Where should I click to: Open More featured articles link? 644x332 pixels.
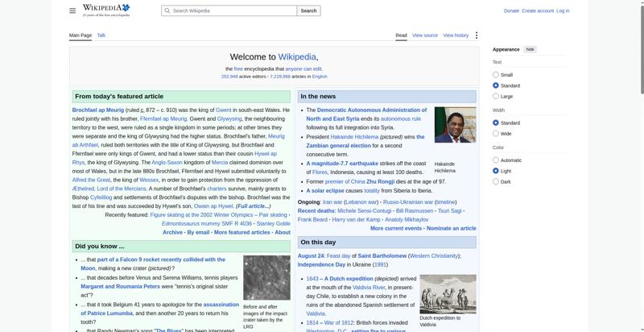click(242, 233)
